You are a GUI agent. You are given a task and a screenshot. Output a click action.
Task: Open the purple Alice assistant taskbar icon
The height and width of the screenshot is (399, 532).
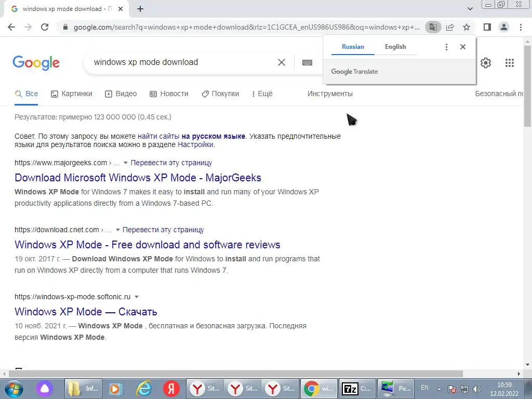[x=45, y=389]
